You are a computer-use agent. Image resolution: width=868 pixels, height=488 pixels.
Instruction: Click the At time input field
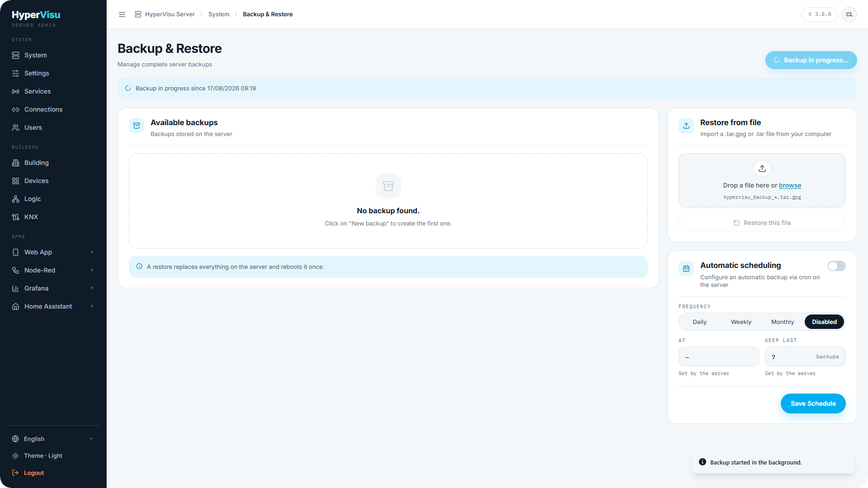(x=719, y=357)
